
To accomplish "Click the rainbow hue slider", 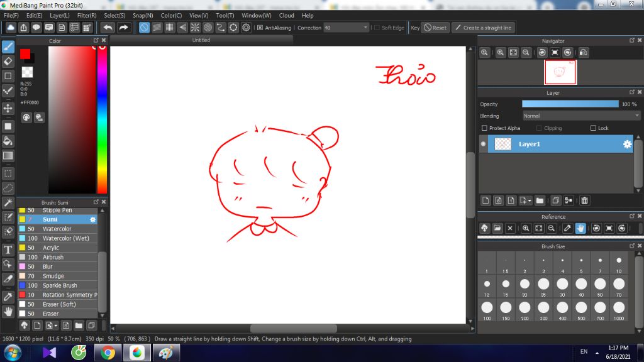I will click(102, 119).
